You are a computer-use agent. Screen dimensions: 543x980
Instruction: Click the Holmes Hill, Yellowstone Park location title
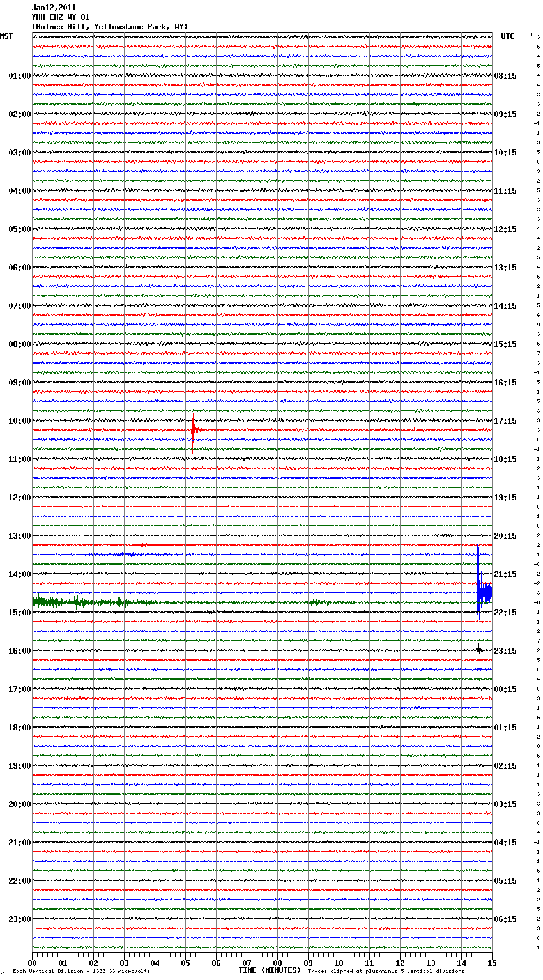pos(110,27)
